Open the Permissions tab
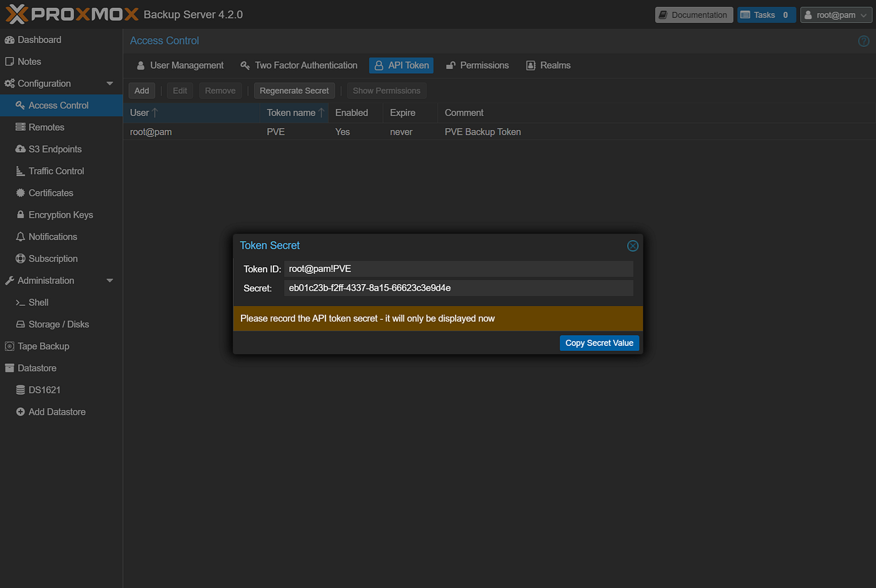Screen dimensions: 876x588 477,66
